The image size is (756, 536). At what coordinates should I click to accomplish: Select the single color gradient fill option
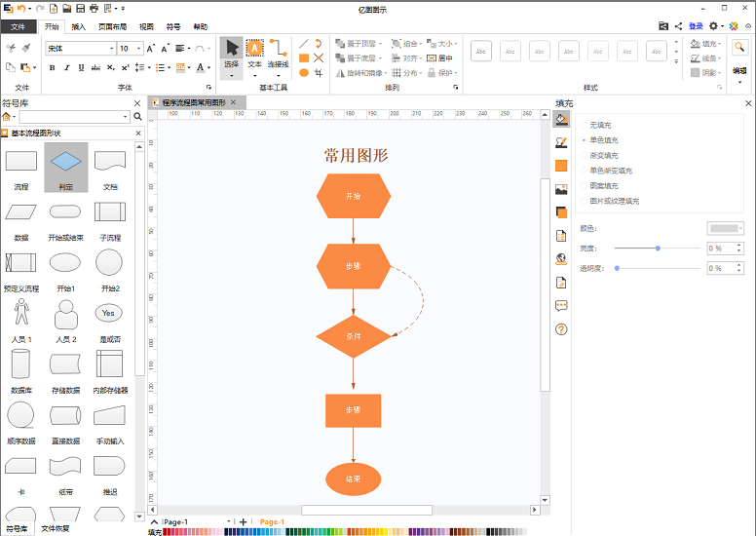point(584,171)
